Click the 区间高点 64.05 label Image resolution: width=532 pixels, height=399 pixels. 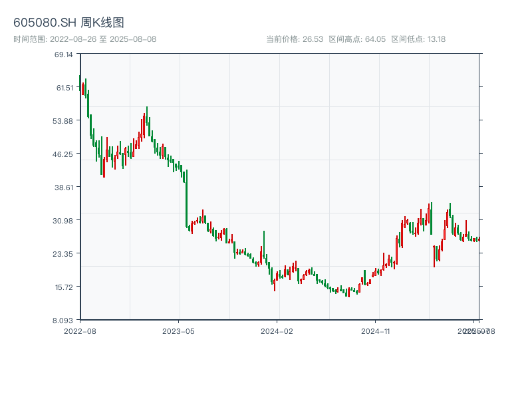click(x=357, y=39)
